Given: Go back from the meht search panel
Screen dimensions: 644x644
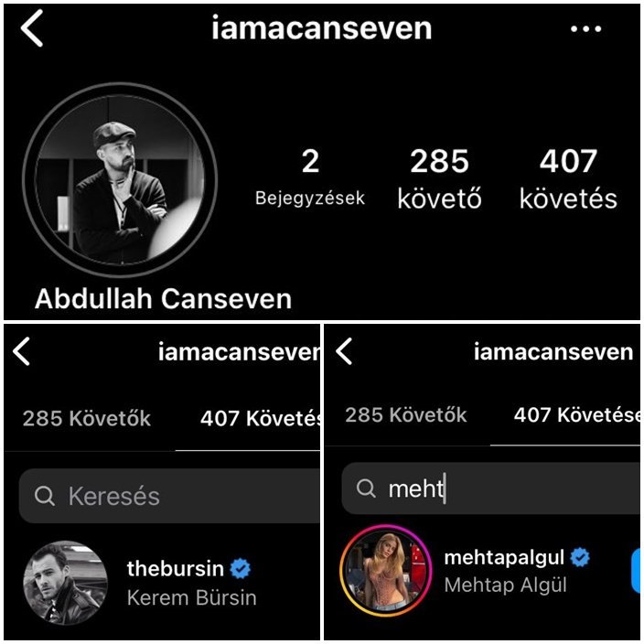Looking at the screenshot, I should point(344,351).
